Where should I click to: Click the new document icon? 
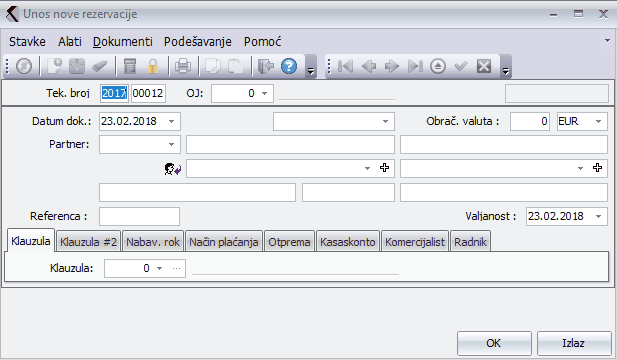(54, 66)
